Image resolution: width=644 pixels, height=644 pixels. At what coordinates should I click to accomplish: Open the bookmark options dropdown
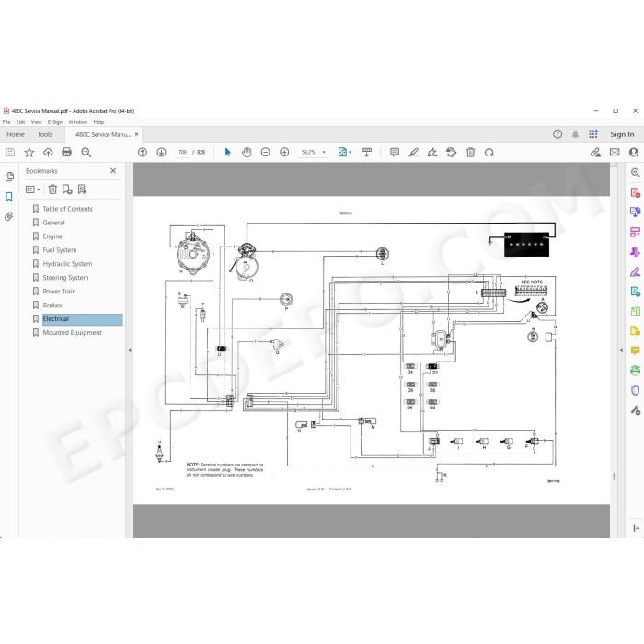pyautogui.click(x=33, y=190)
